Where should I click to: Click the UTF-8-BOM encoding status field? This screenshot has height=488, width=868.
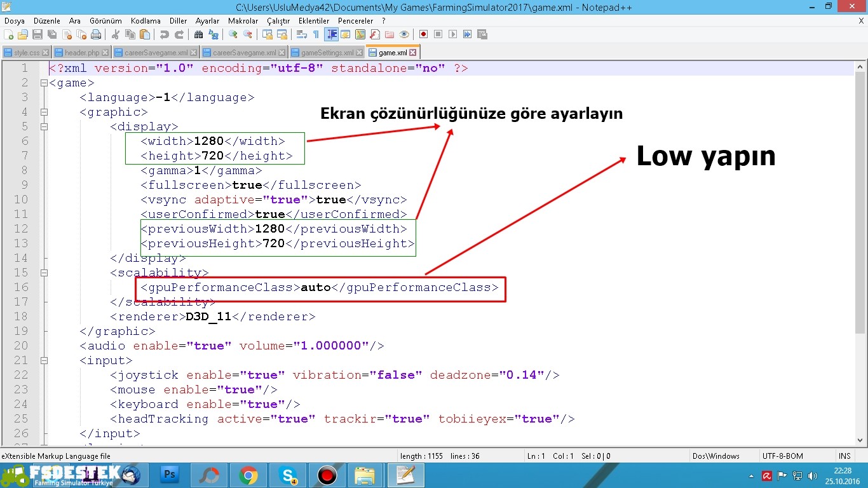click(782, 456)
